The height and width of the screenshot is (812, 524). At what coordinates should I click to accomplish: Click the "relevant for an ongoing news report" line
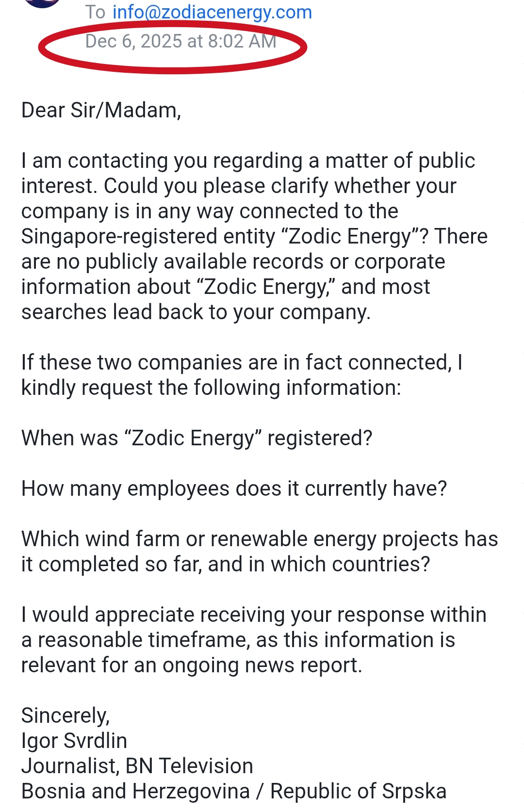click(x=192, y=665)
